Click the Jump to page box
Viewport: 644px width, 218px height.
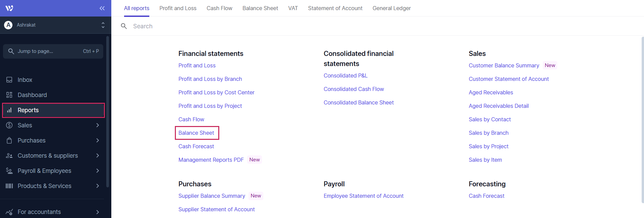tap(53, 51)
